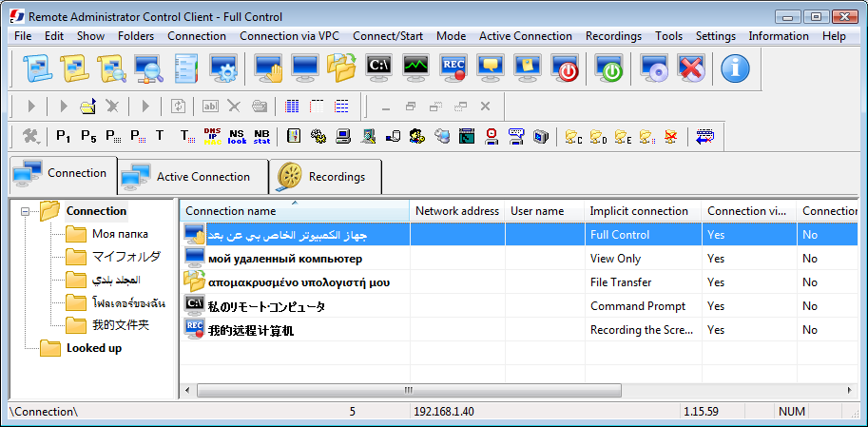Run NS lookup from the toolbar

(237, 136)
